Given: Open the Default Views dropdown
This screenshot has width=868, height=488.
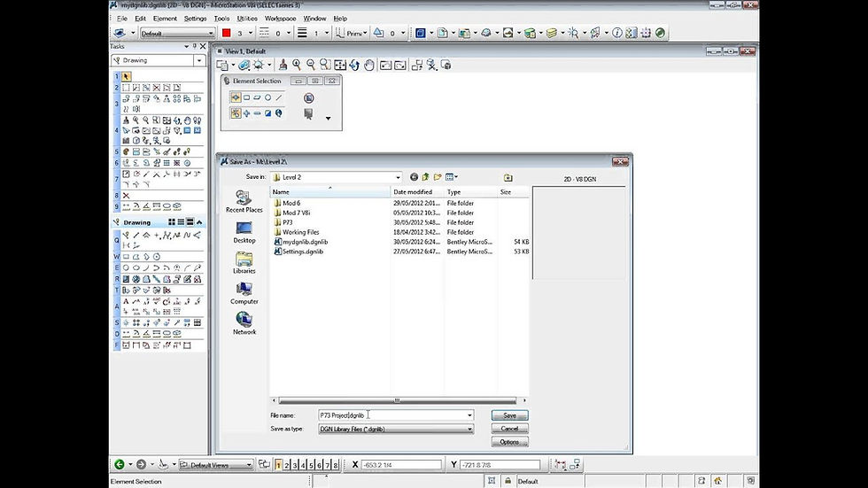Looking at the screenshot, I should (249, 465).
